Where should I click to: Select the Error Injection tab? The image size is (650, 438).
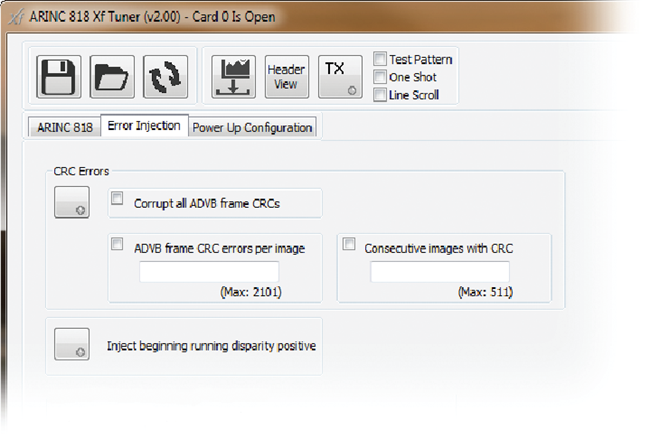coord(144,126)
